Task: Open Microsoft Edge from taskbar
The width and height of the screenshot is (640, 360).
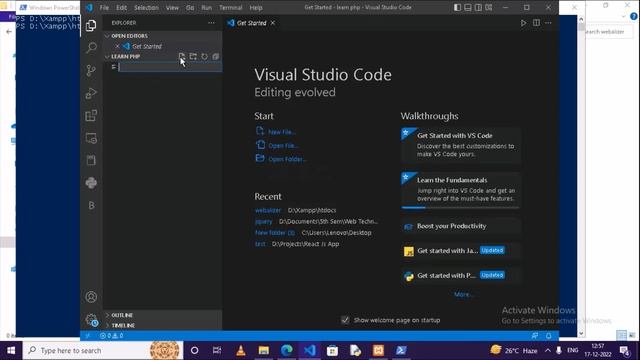Action: point(287,350)
